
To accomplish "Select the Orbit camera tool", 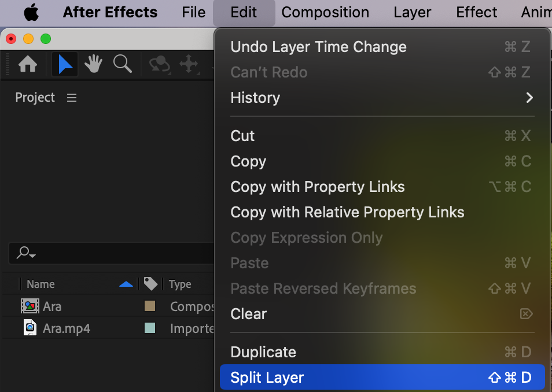I will pyautogui.click(x=160, y=64).
